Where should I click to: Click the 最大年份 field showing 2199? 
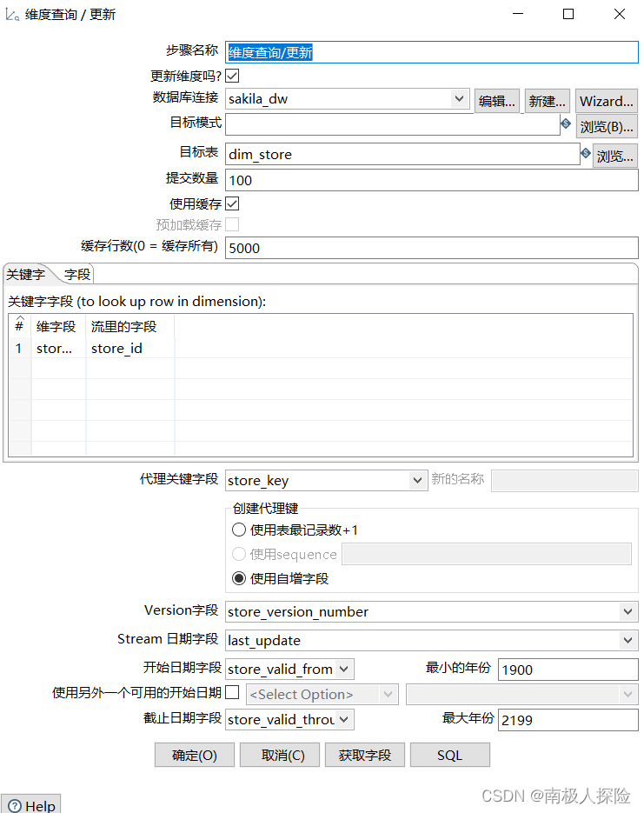tap(568, 720)
